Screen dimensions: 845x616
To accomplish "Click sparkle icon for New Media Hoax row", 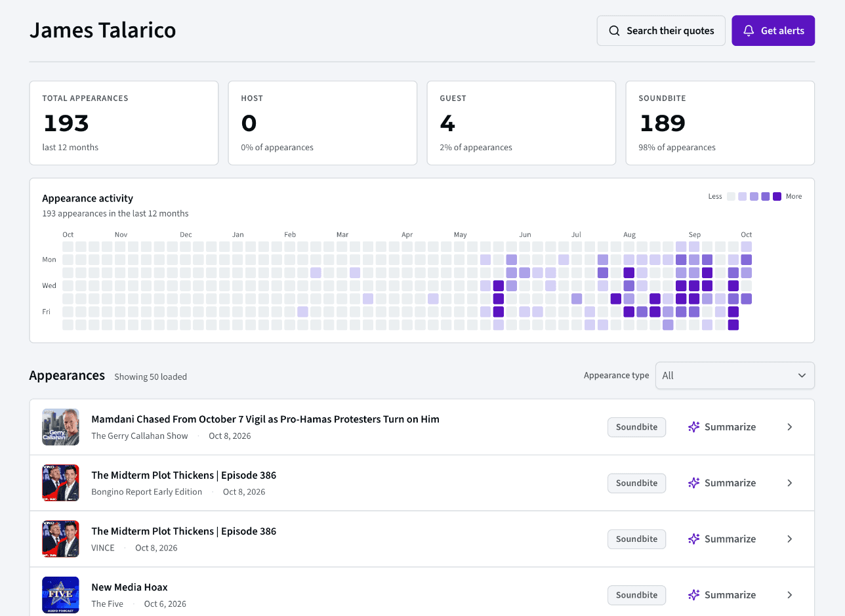I will pos(694,595).
